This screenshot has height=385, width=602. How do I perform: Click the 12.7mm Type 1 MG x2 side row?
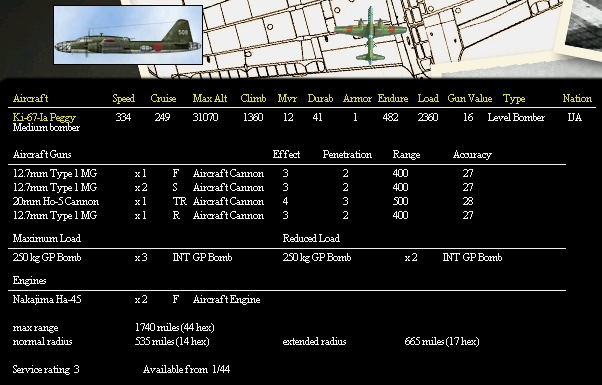click(x=244, y=187)
